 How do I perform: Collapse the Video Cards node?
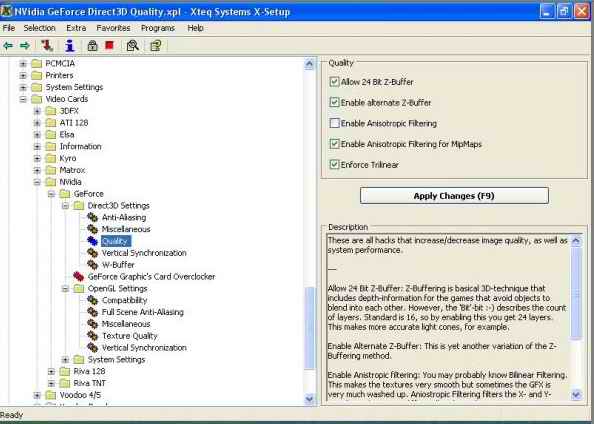pyautogui.click(x=23, y=99)
